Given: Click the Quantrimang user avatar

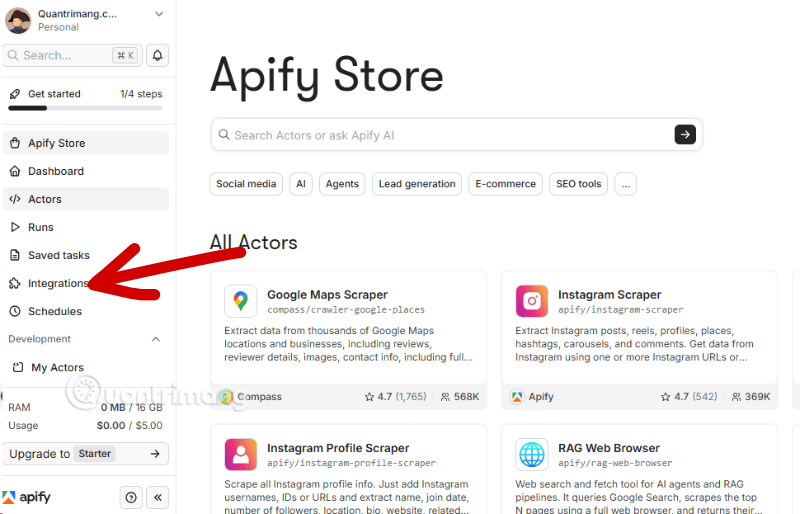Looking at the screenshot, I should click(x=18, y=20).
